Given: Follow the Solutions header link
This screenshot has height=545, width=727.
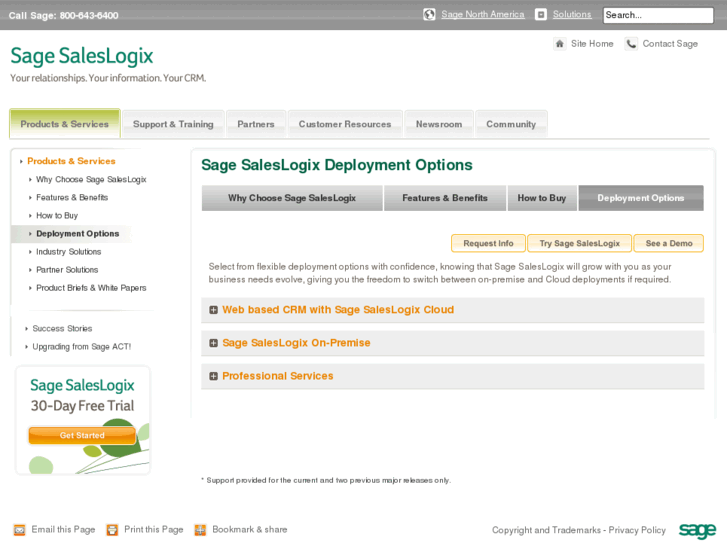Looking at the screenshot, I should (x=572, y=14).
